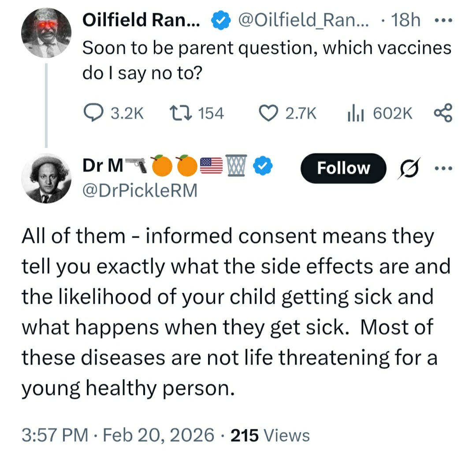
Task: Open the 18h timestamp link
Action: coord(405,21)
